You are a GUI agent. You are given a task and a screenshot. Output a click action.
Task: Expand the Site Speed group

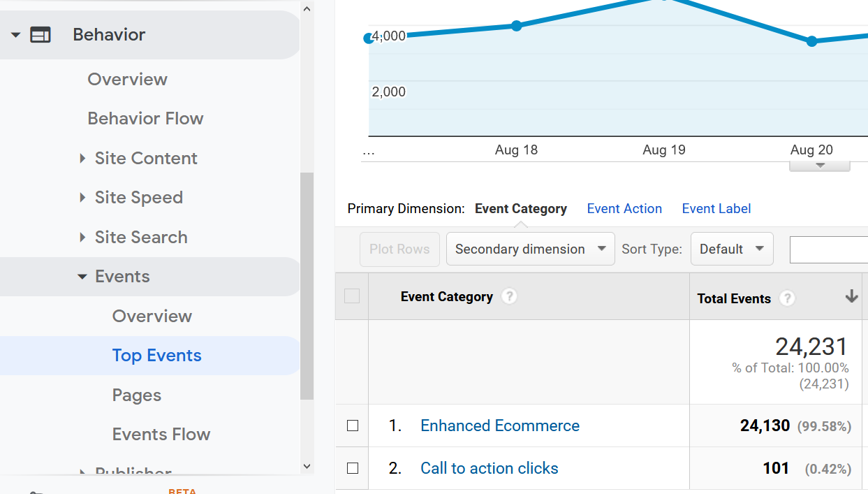(x=131, y=197)
